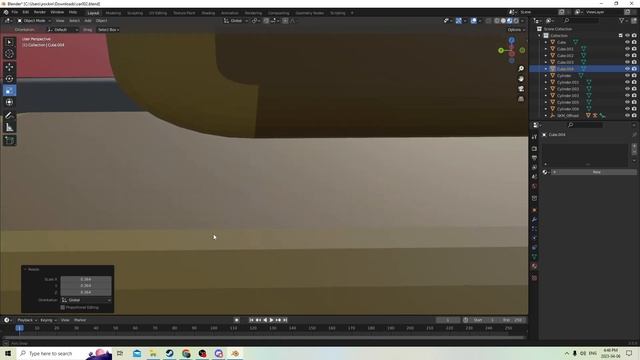
Task: Activate the Cursor tool
Action: (x=9, y=53)
